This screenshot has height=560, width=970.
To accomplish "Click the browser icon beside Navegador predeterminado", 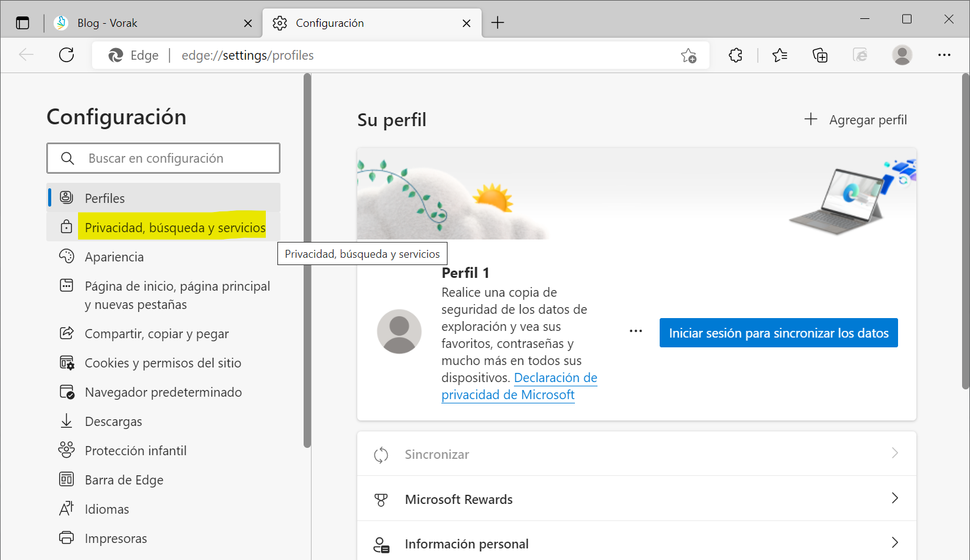I will pyautogui.click(x=66, y=392).
